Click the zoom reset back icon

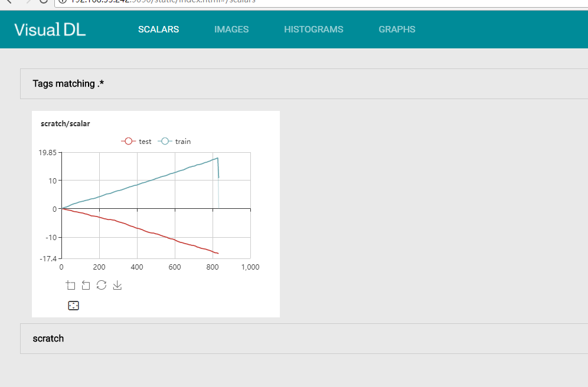[86, 285]
